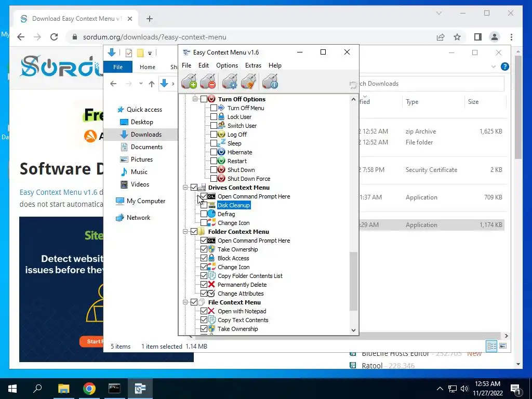Enable the Hibernate checkbox
This screenshot has width=532, height=399.
point(214,152)
